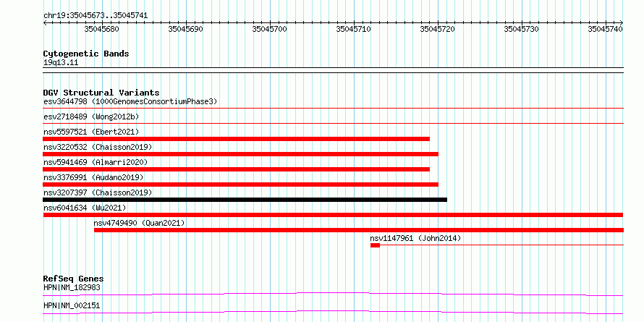This screenshot has height=322, width=644.
Task: Open variant label nsv3207397 (Chaisson2019)
Action: [x=98, y=192]
